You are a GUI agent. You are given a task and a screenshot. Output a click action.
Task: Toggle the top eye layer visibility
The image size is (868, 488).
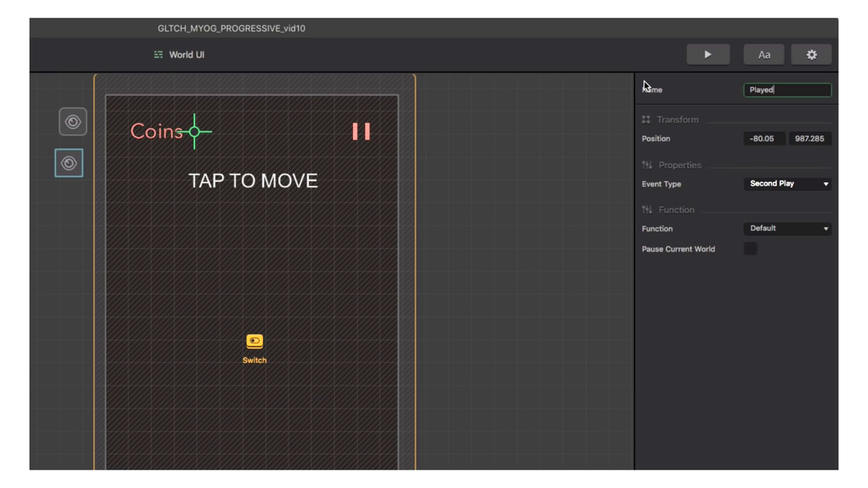[x=73, y=122]
